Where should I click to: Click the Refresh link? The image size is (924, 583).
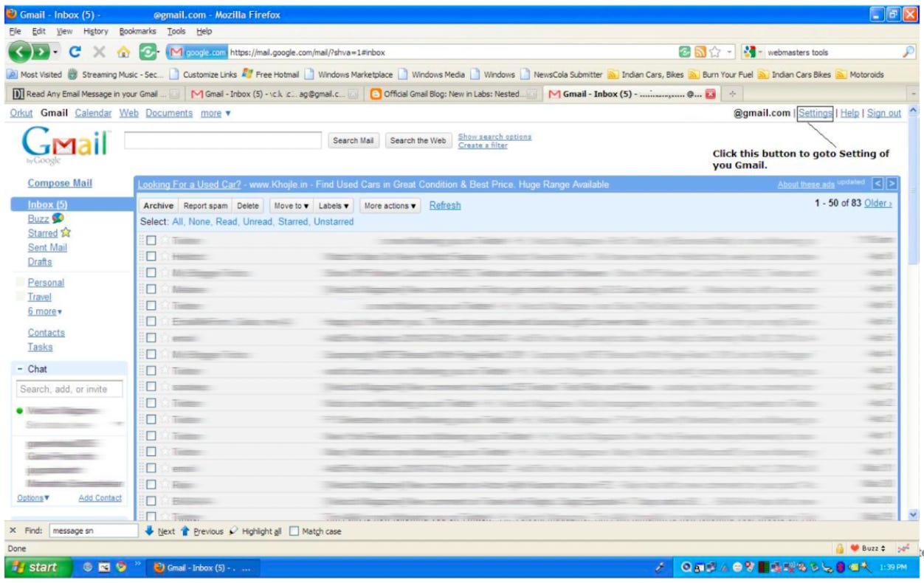(x=445, y=205)
